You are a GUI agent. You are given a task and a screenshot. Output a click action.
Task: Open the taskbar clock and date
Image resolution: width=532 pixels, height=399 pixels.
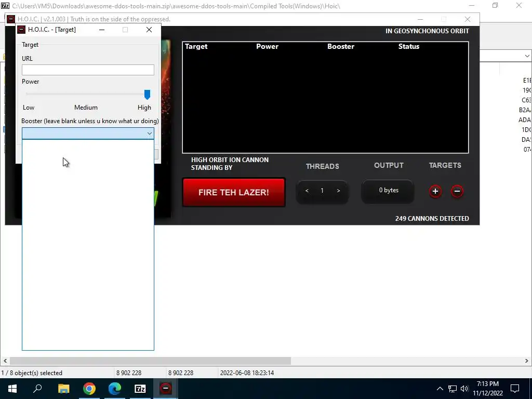pos(487,389)
